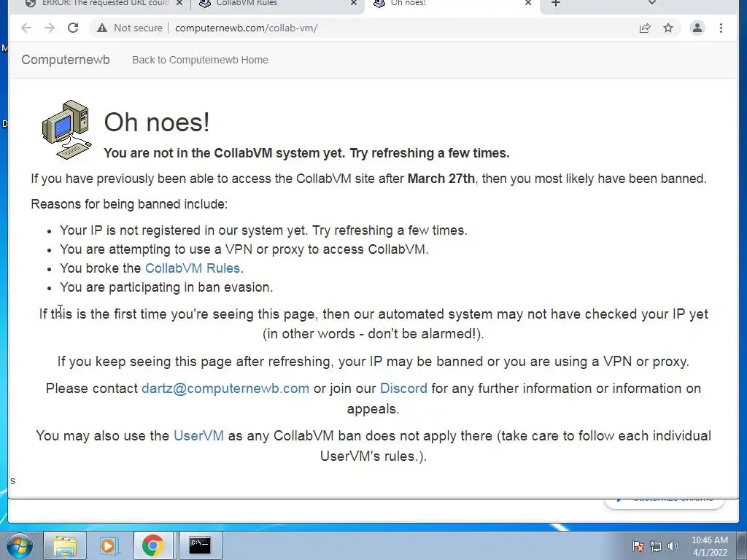Click the share page icon in address bar
The height and width of the screenshot is (560, 747).
pyautogui.click(x=645, y=28)
